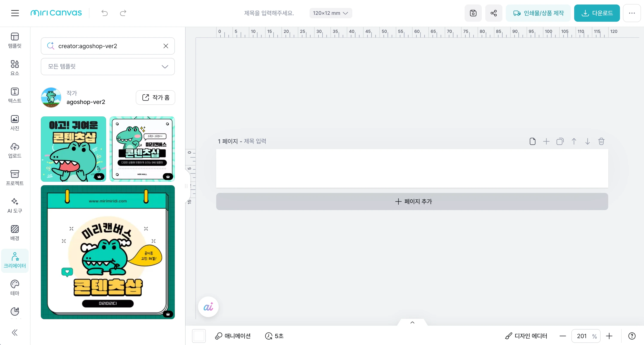Click the white background color swatch

tap(199, 336)
